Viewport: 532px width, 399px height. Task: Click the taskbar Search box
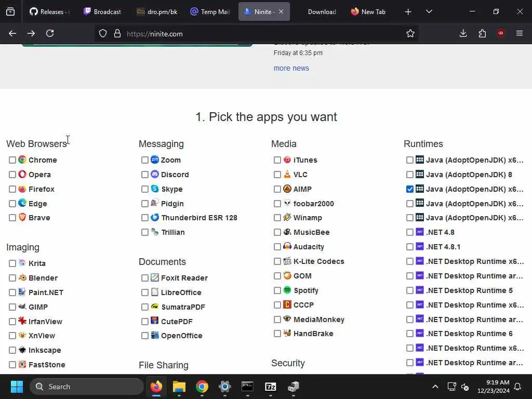87,387
